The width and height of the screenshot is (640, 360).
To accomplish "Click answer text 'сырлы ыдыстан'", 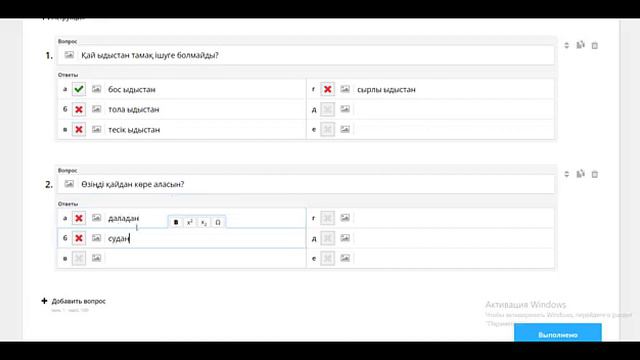I will pos(386,89).
